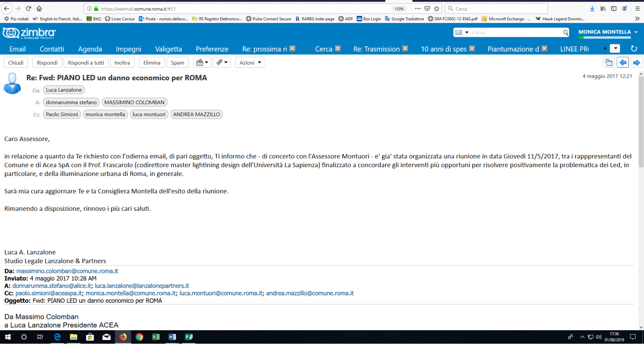Open luca.lanzalone@lanzalonepartners.it link
This screenshot has width=644, height=344.
[142, 286]
